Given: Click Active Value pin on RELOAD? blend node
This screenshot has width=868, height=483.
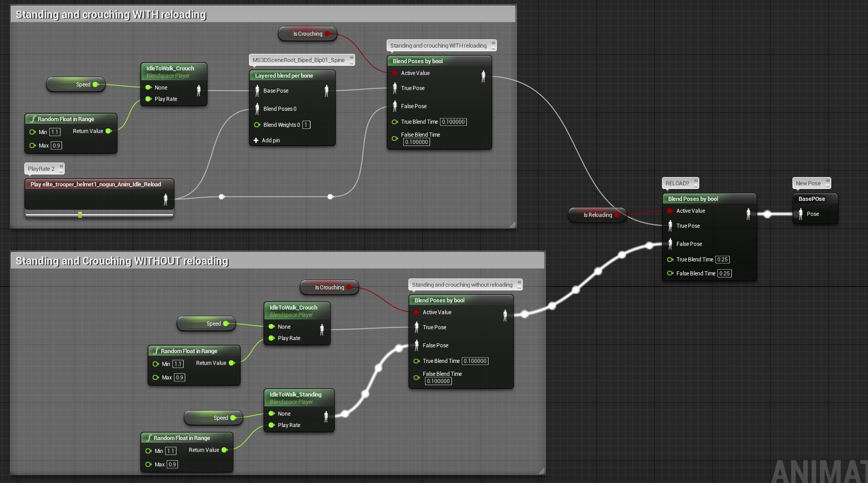Looking at the screenshot, I should click(x=670, y=211).
